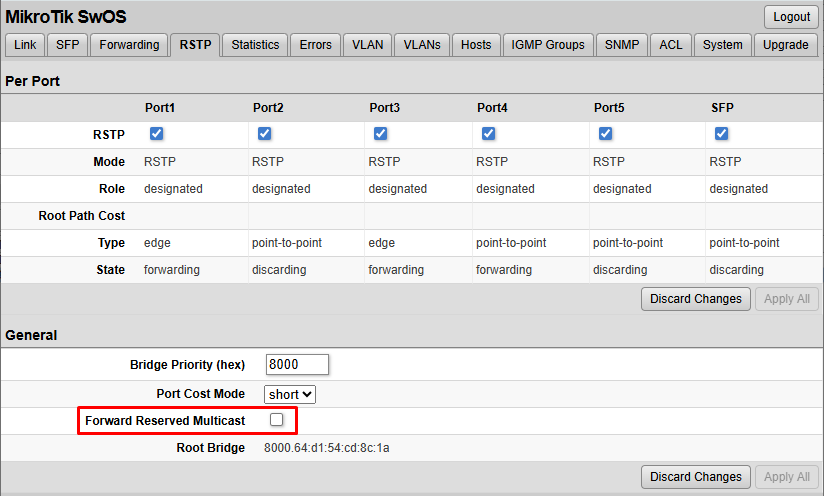Image resolution: width=824 pixels, height=496 pixels.
Task: Click Apply All in General section
Action: 787,477
